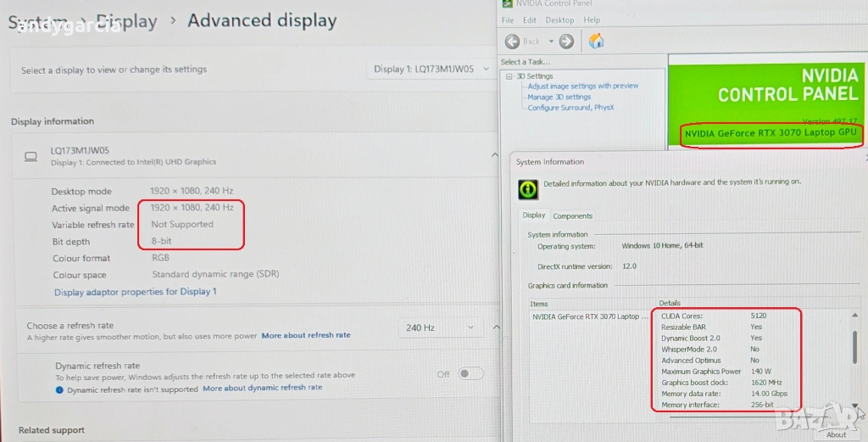
Task: Open the More about refresh rate link
Action: pos(305,336)
